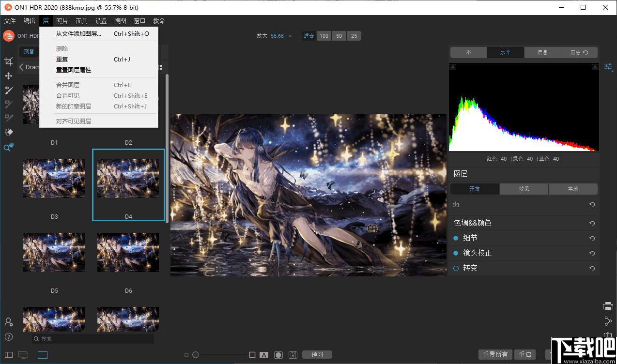617x364 pixels.
Task: Select the Move/Transform tool
Action: [x=8, y=76]
